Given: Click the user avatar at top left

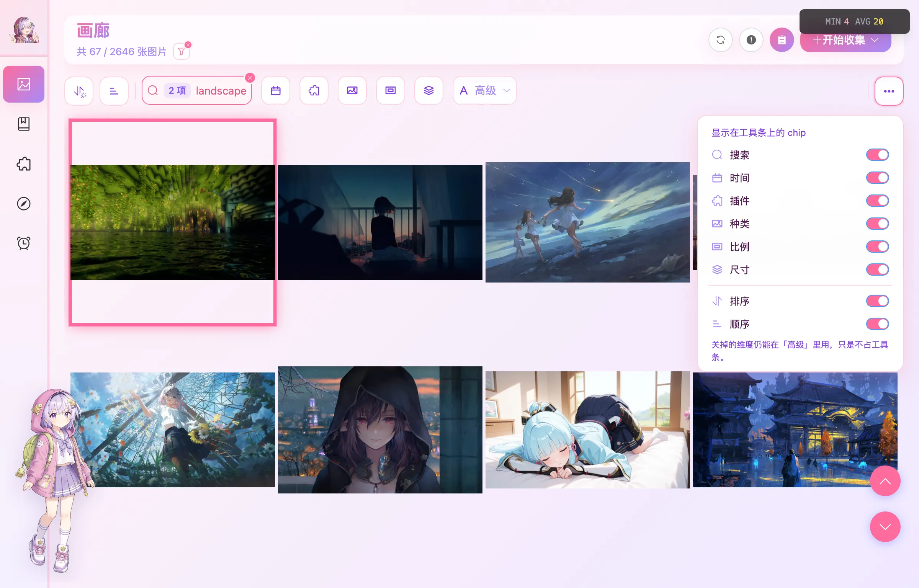Looking at the screenshot, I should pos(24,29).
